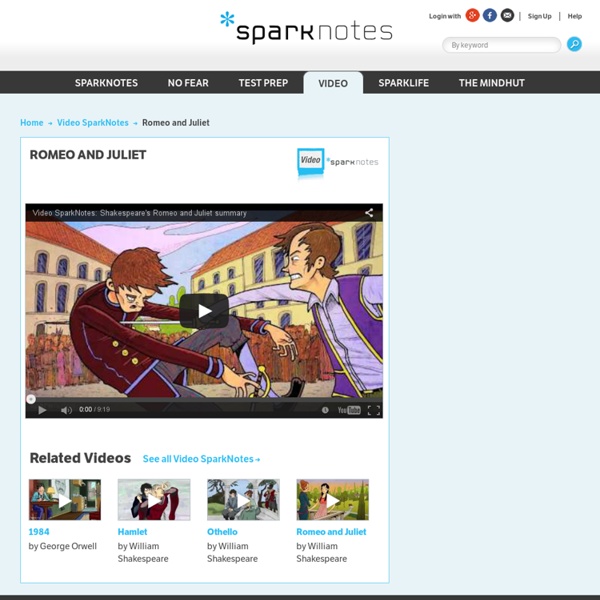Open the video on YouTube via its logo

click(x=349, y=410)
